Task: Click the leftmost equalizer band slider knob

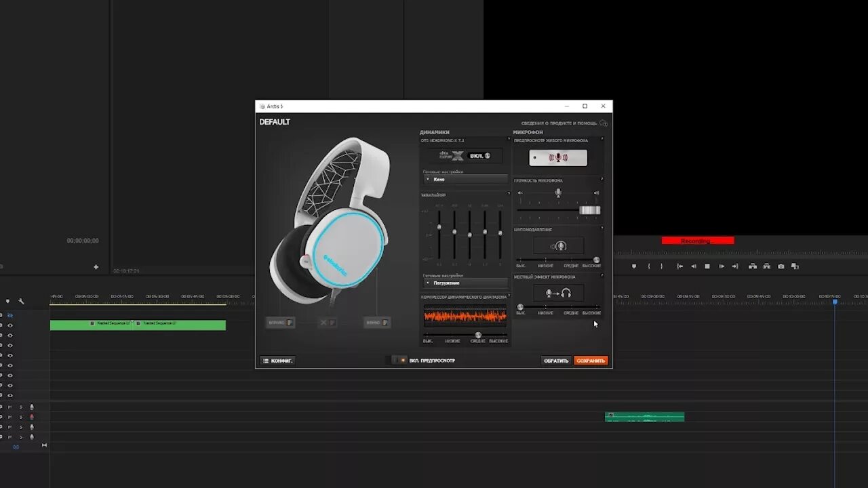Action: (439, 227)
